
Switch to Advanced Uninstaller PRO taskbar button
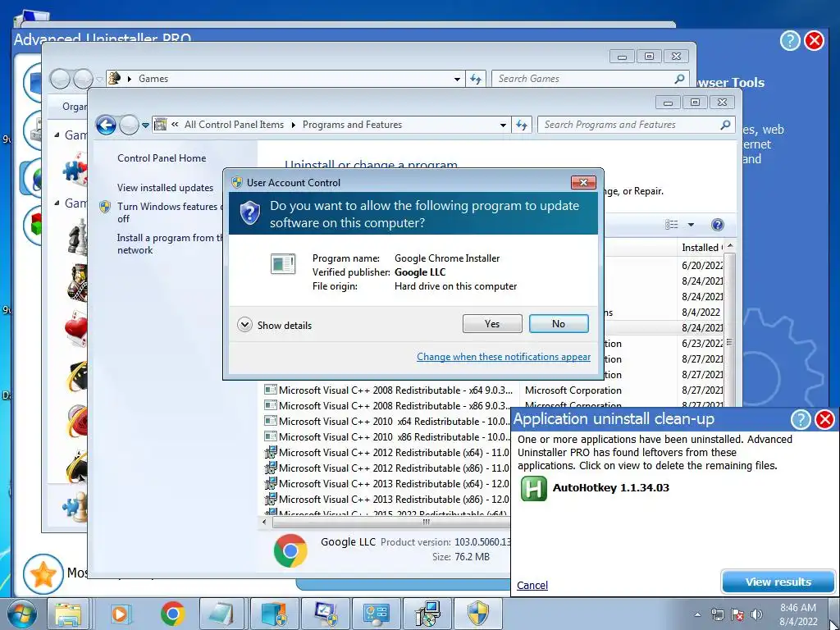coord(274,614)
